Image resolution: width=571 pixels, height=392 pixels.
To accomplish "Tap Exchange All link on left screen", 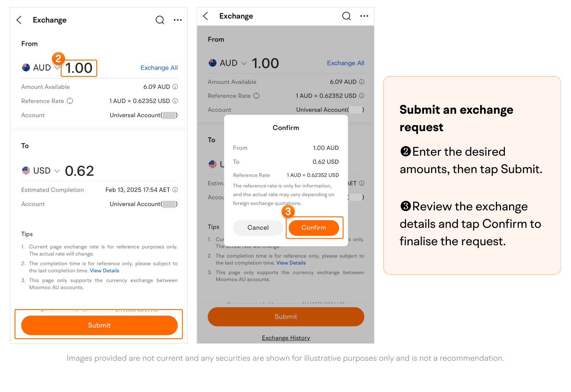I will (x=159, y=68).
